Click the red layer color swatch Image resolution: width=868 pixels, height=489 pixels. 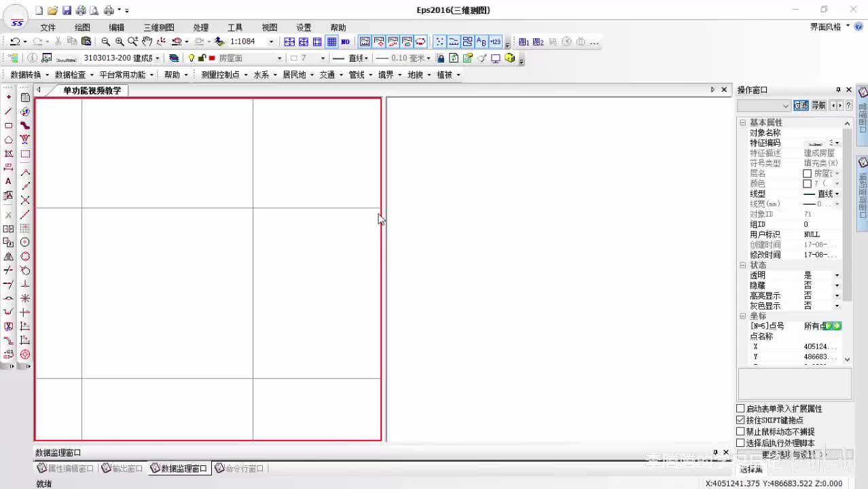[x=213, y=58]
